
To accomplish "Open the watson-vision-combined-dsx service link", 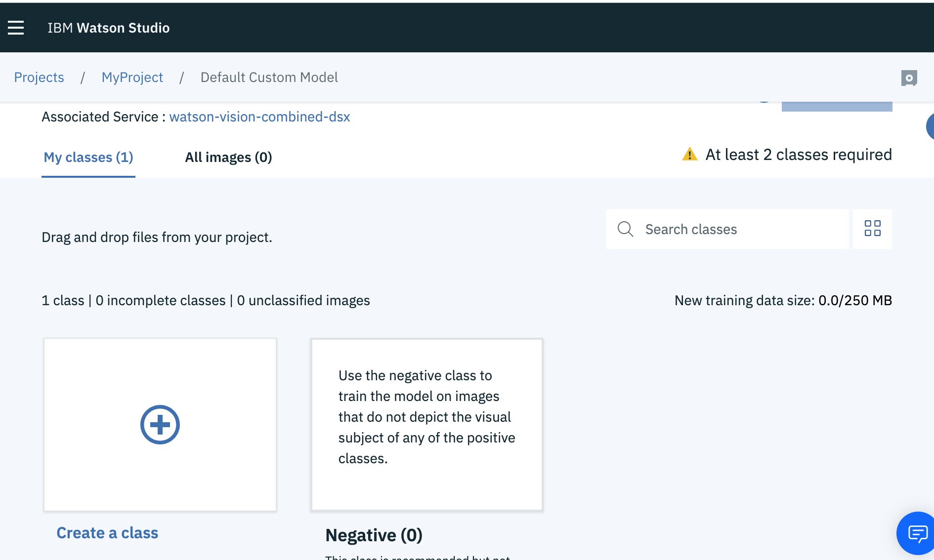I will pos(259,117).
